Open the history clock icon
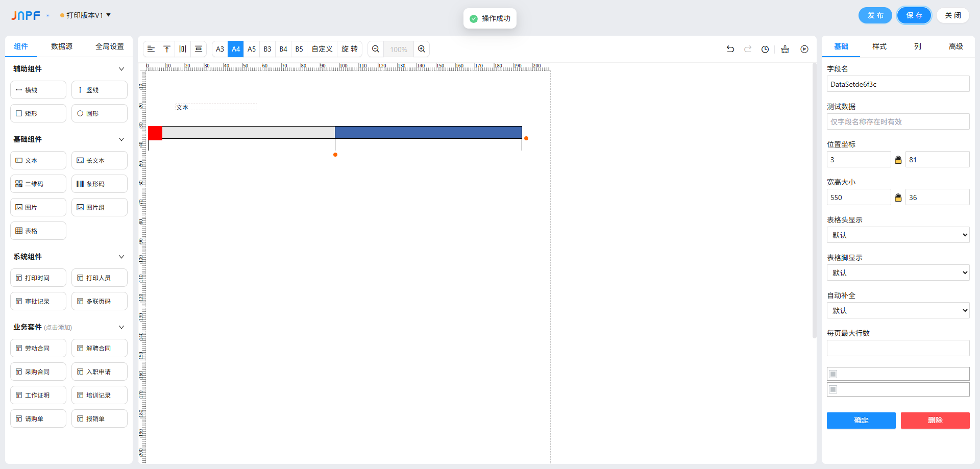The image size is (980, 469). point(765,49)
